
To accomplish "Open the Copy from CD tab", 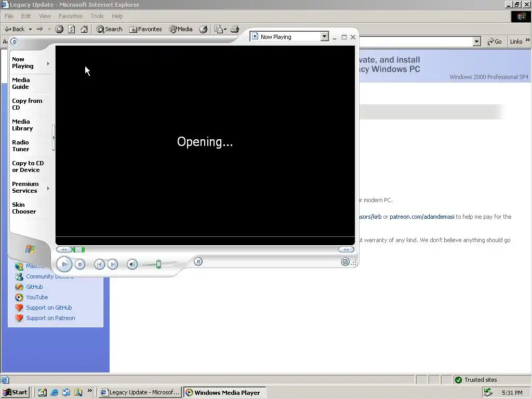I will (x=27, y=104).
